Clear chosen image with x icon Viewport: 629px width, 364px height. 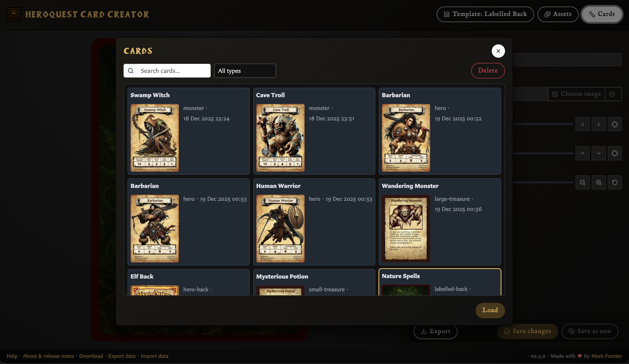[x=612, y=94]
